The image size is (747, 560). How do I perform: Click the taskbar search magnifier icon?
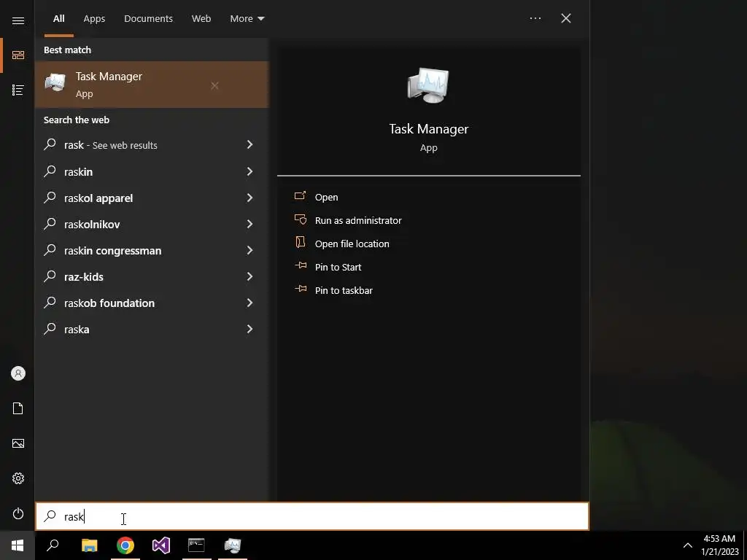point(53,545)
